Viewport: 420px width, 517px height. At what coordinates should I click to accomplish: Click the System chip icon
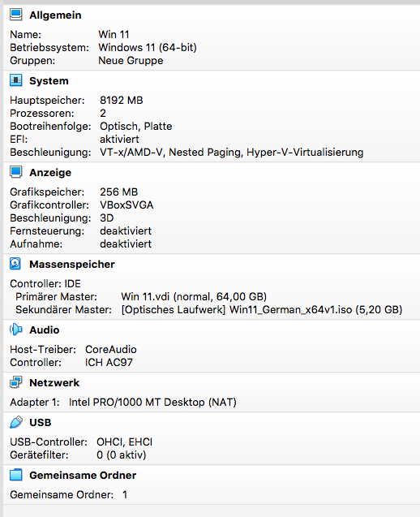16,80
